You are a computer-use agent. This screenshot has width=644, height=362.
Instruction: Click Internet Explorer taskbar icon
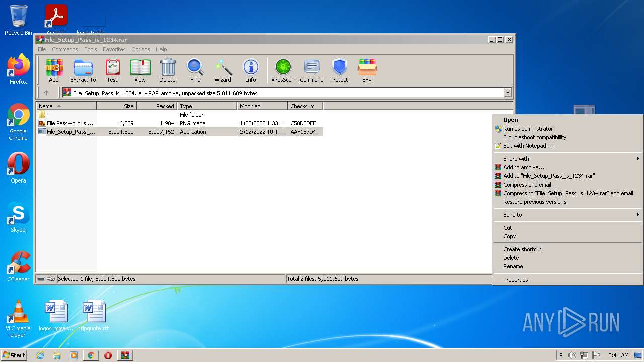40,355
